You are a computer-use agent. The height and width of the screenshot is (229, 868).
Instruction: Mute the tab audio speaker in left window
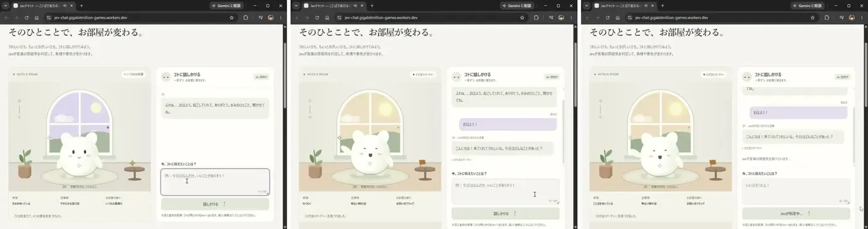[64, 6]
